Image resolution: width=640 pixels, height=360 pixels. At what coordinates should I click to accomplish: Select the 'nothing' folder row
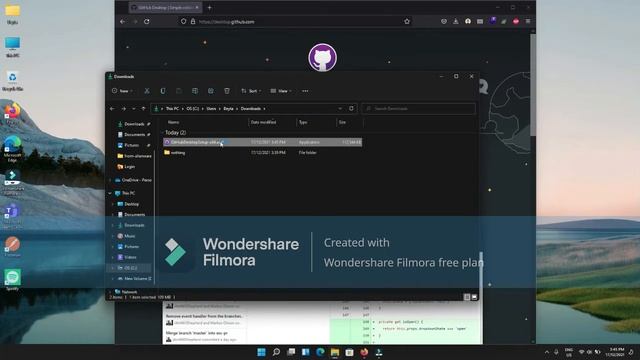tap(262, 153)
